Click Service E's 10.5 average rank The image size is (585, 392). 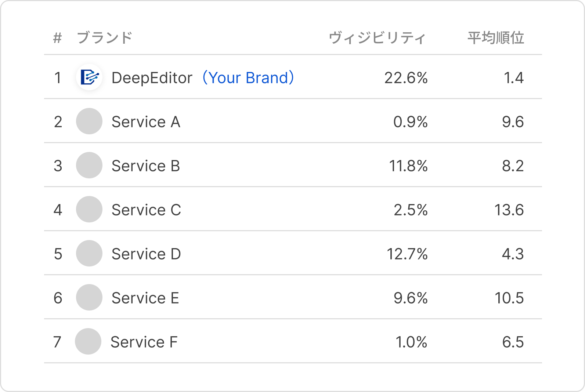pyautogui.click(x=509, y=298)
